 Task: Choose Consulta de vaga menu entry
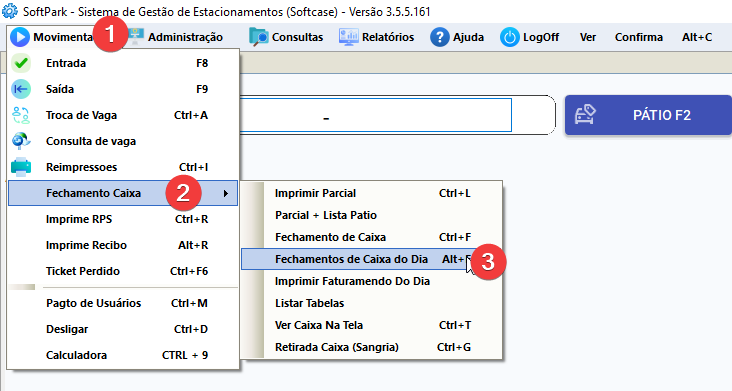123,141
